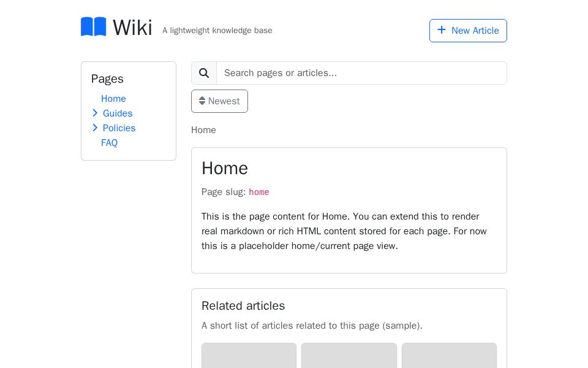Click the plus icon on New Article button
Screen dimensions: 588x368
[x=442, y=29]
